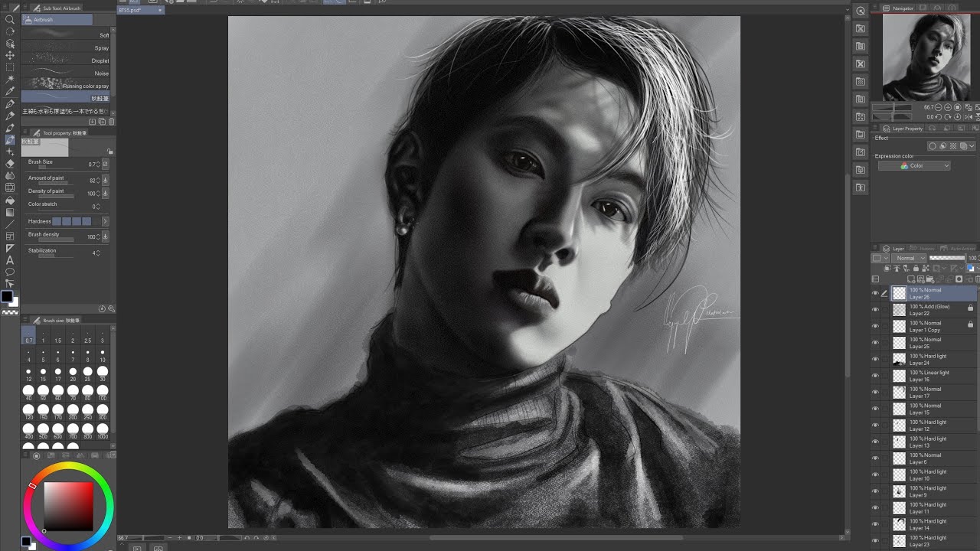Switch to the Navigator tab
The height and width of the screenshot is (551, 980).
tap(897, 8)
